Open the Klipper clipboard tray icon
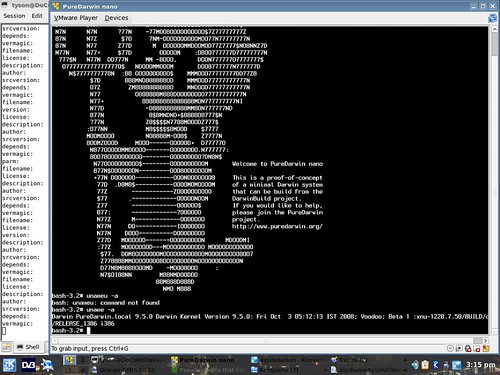 point(425,365)
